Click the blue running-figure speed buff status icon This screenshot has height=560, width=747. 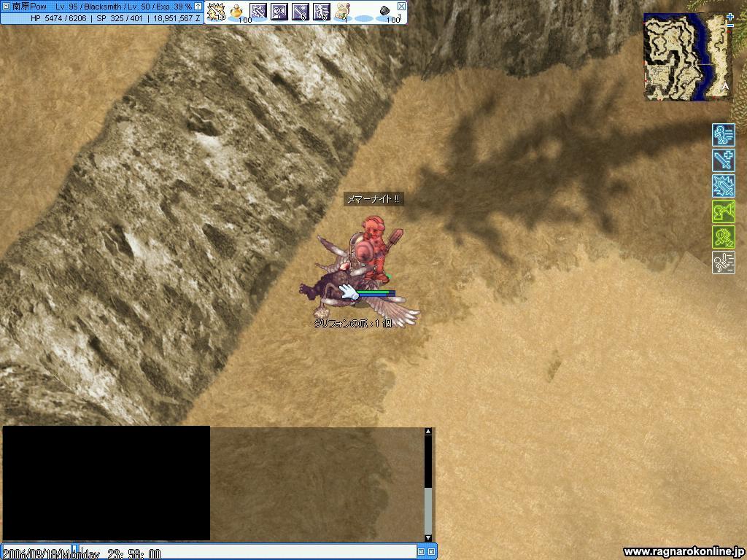[x=723, y=135]
